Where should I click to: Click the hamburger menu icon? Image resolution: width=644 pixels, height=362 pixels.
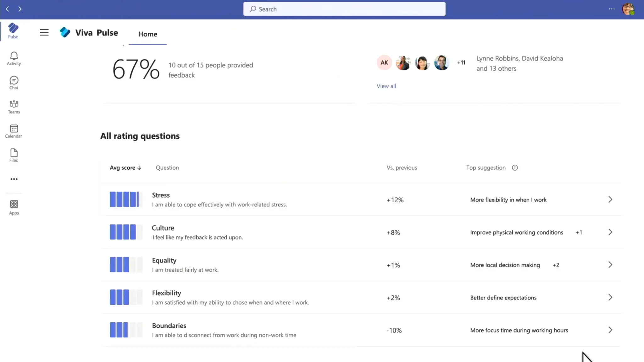point(44,32)
